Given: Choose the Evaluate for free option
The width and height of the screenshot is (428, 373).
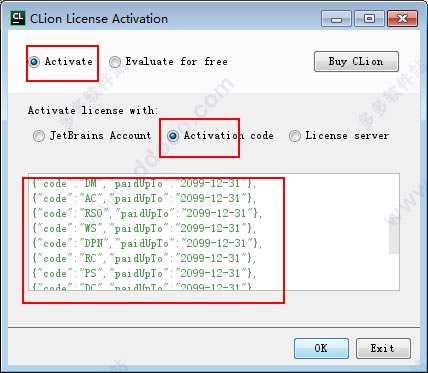Looking at the screenshot, I should pyautogui.click(x=169, y=62).
